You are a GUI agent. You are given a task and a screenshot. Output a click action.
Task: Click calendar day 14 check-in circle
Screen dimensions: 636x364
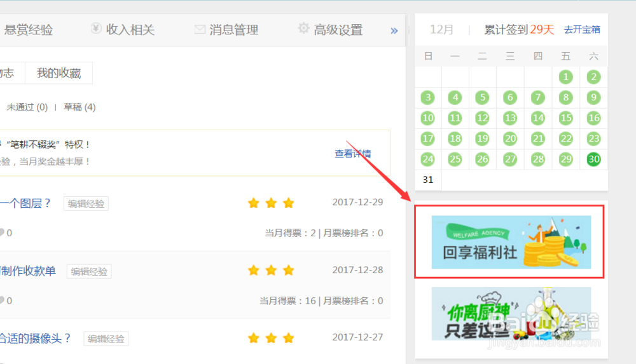click(x=538, y=118)
